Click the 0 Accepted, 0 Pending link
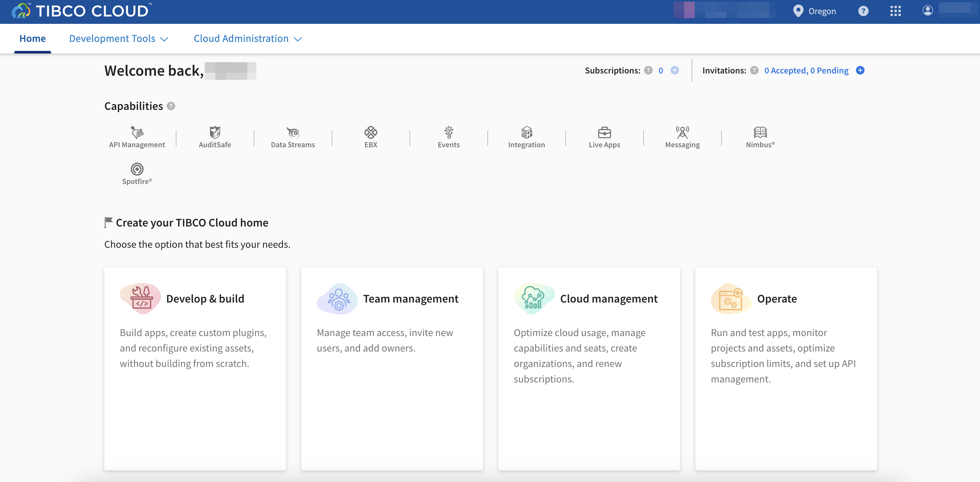Screen dimensions: 980x482 pyautogui.click(x=806, y=71)
